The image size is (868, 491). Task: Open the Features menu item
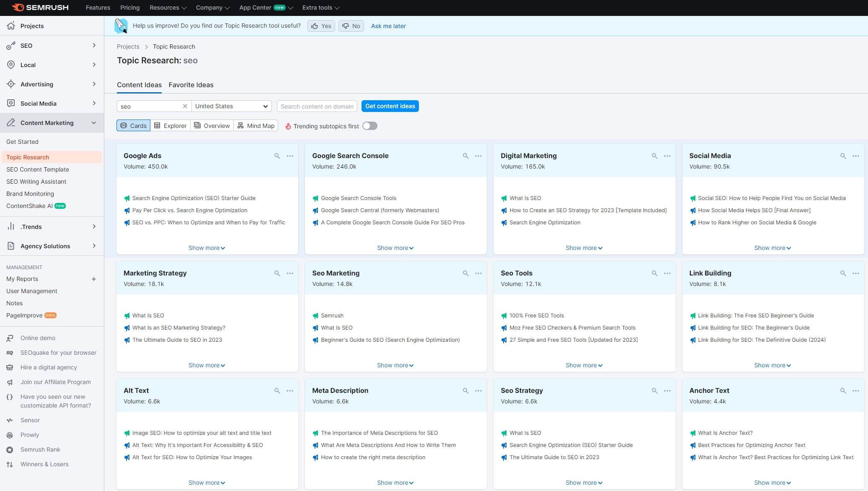coord(98,8)
